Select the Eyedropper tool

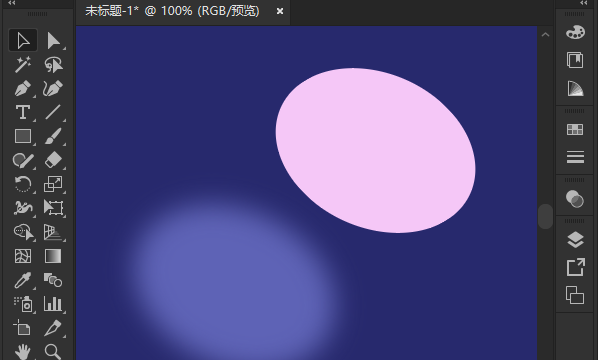(x=23, y=280)
